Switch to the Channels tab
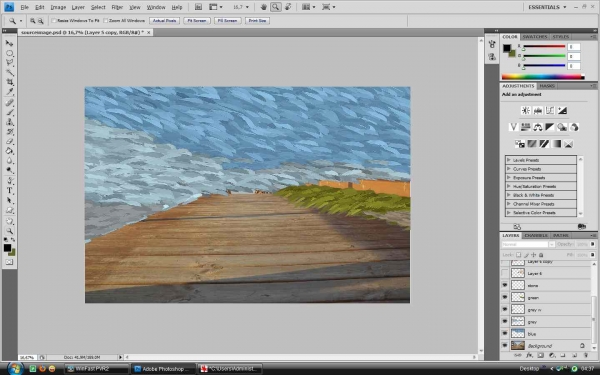The height and width of the screenshot is (375, 600). (536, 235)
